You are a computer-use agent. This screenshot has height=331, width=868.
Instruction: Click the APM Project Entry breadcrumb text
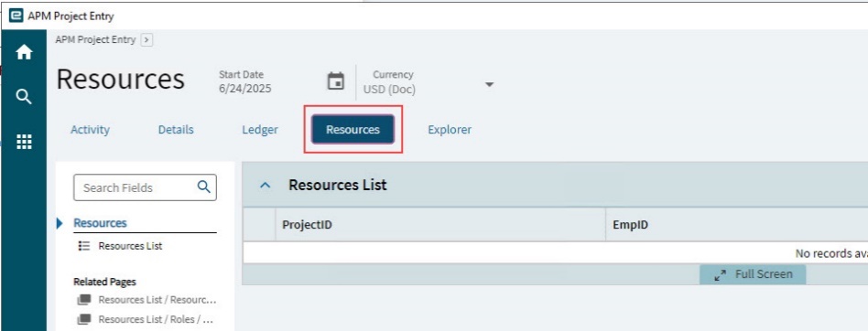(95, 40)
